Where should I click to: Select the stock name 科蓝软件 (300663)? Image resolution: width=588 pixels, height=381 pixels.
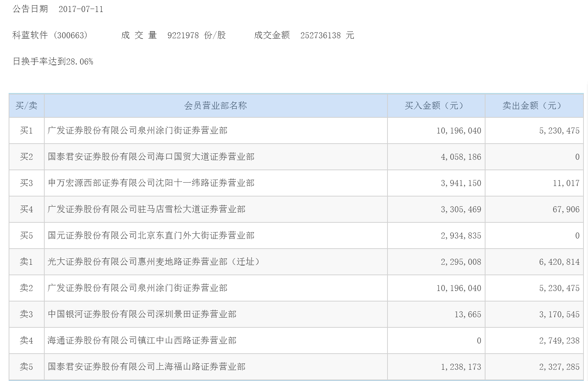tap(50, 35)
